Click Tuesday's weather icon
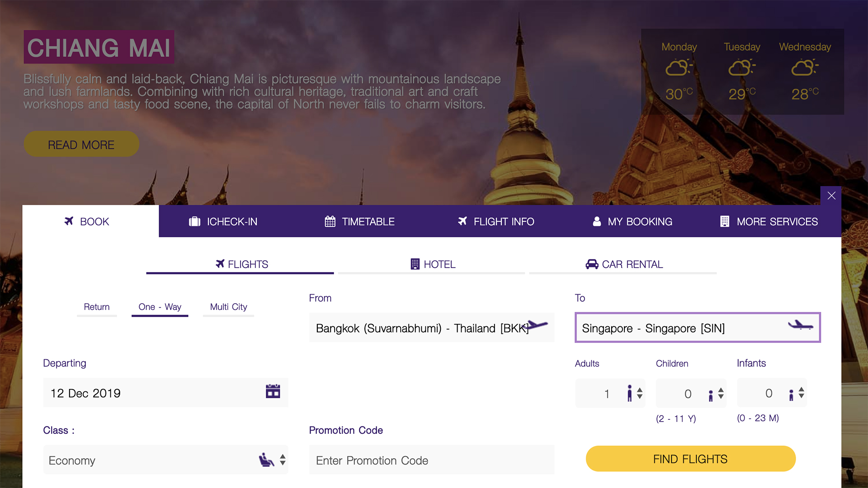 click(x=742, y=68)
